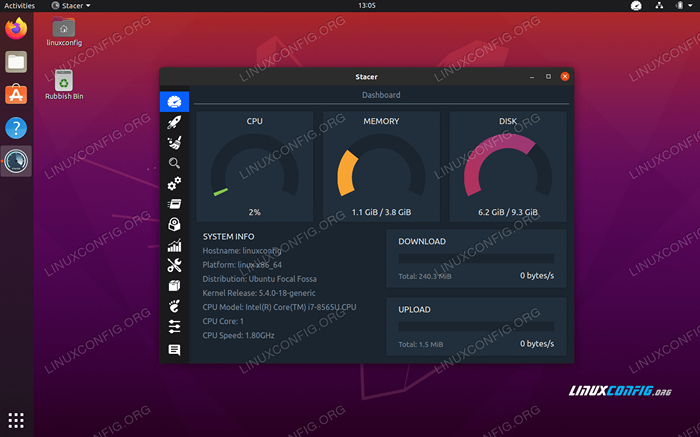
Task: Open Help from the dock
Action: coord(16,128)
